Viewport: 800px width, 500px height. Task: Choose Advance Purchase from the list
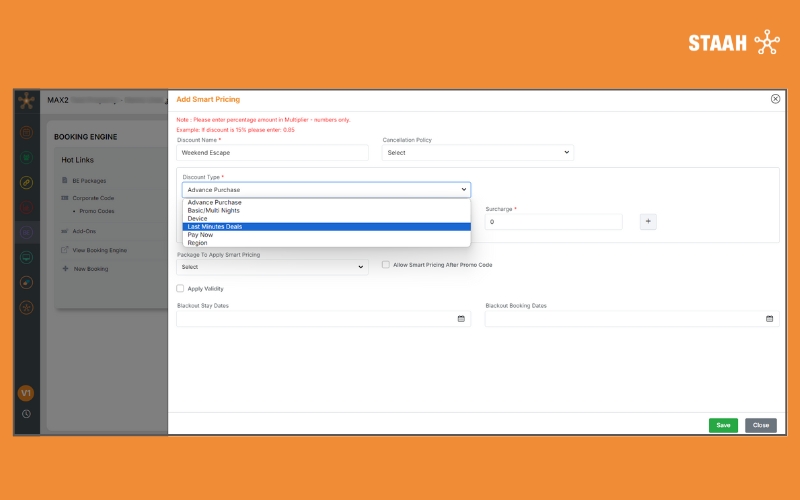(x=327, y=203)
